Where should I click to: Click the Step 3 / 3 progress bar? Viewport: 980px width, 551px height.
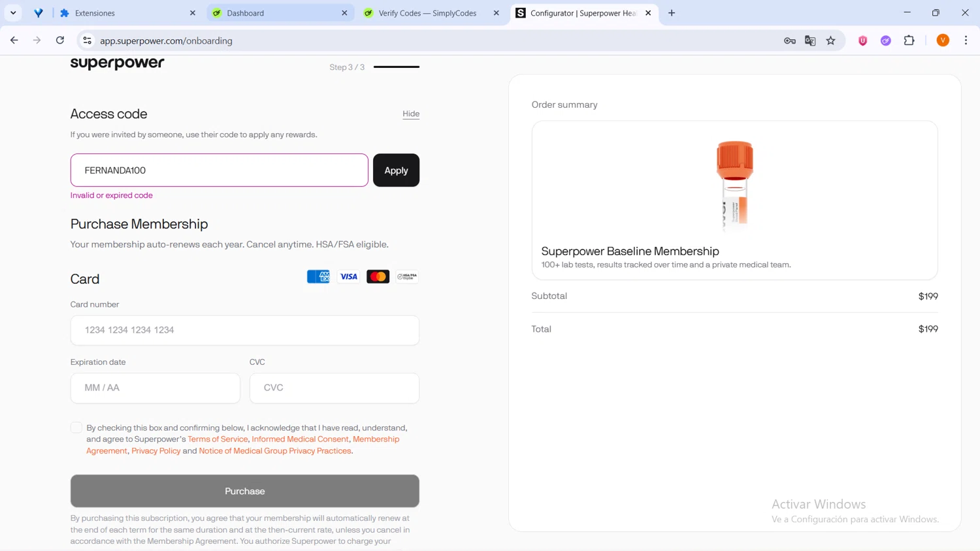(397, 67)
